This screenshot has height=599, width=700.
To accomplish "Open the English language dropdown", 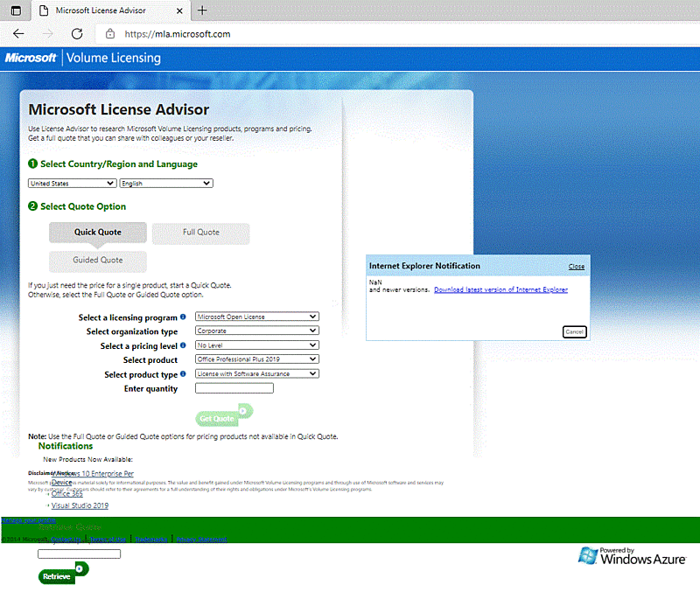I will (x=166, y=183).
